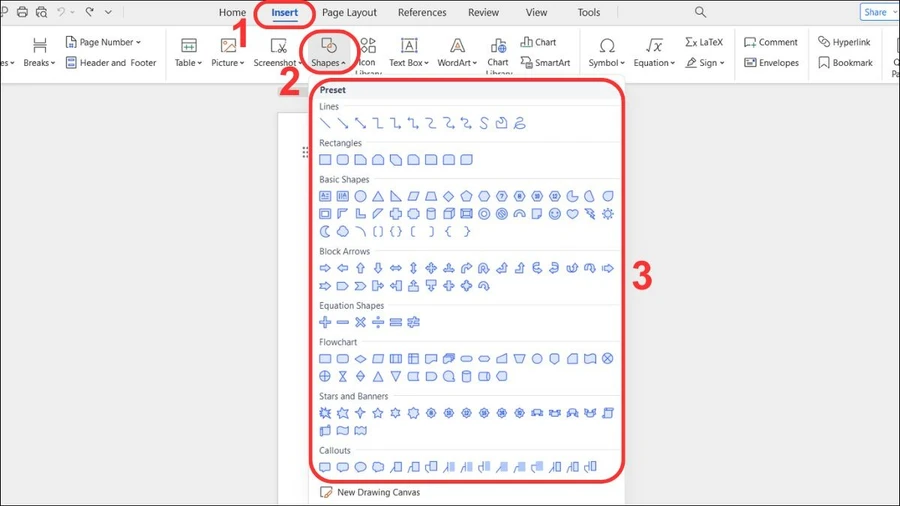Select the flowchart decision diamond

click(360, 359)
